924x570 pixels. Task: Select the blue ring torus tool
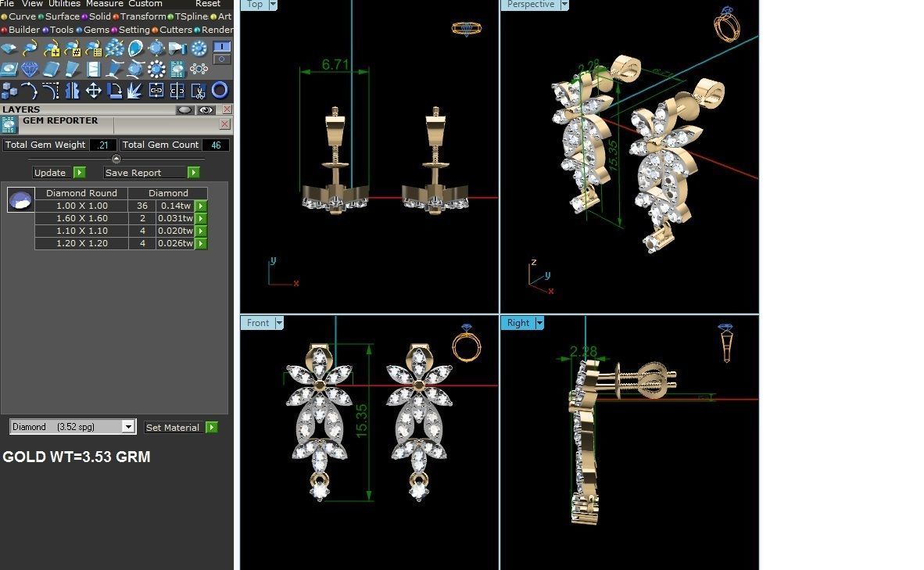point(220,90)
